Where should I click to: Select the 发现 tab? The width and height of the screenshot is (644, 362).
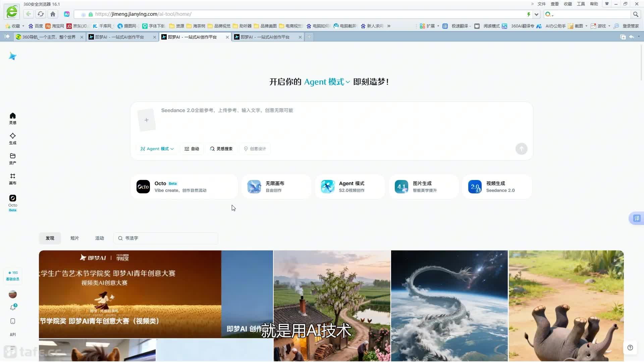(50, 238)
